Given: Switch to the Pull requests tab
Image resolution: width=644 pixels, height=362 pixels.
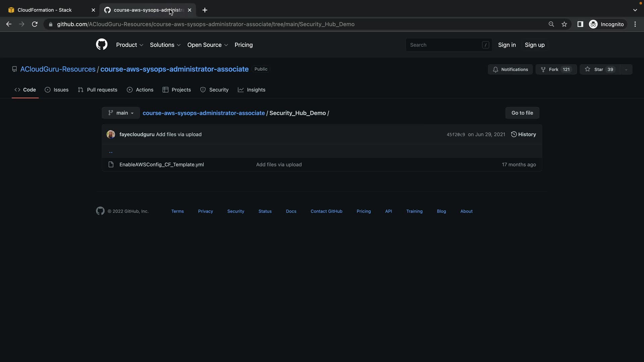Looking at the screenshot, I should click(98, 90).
